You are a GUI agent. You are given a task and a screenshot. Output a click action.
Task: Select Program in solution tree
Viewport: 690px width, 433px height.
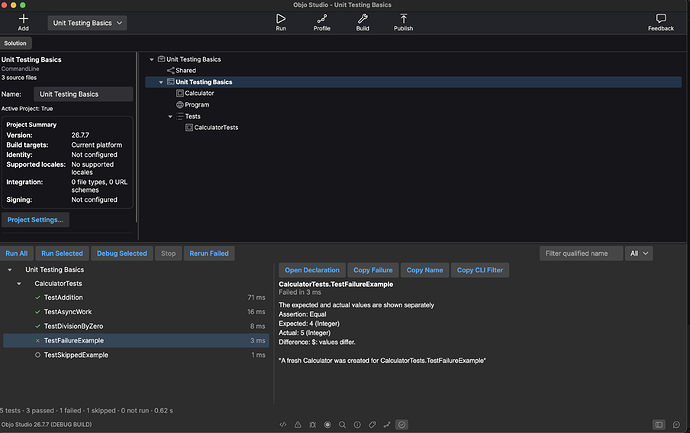tap(197, 105)
